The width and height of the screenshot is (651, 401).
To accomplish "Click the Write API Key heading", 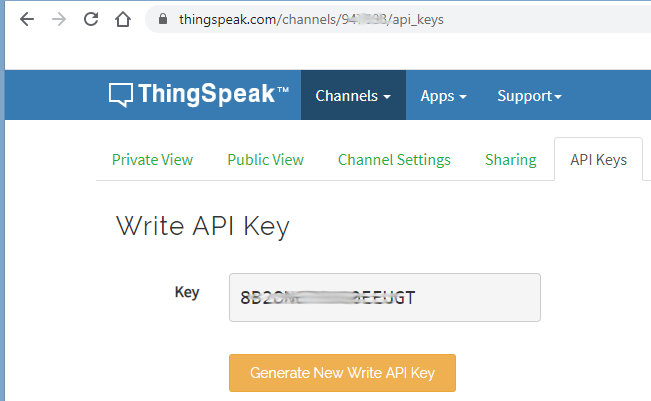I will [203, 227].
